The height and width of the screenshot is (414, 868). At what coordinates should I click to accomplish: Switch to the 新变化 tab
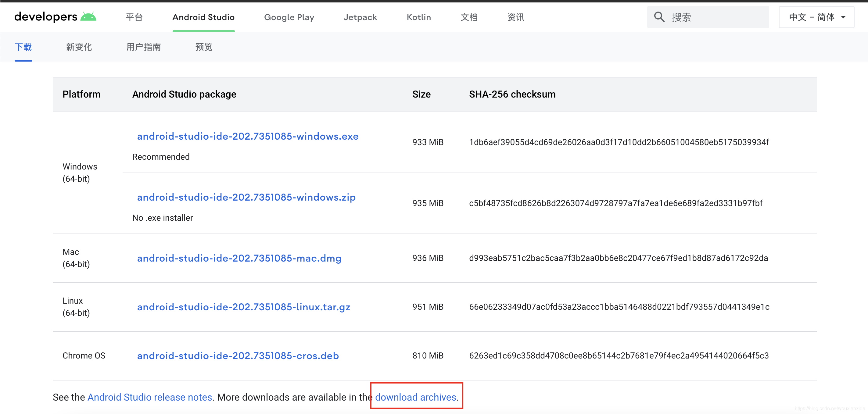79,47
